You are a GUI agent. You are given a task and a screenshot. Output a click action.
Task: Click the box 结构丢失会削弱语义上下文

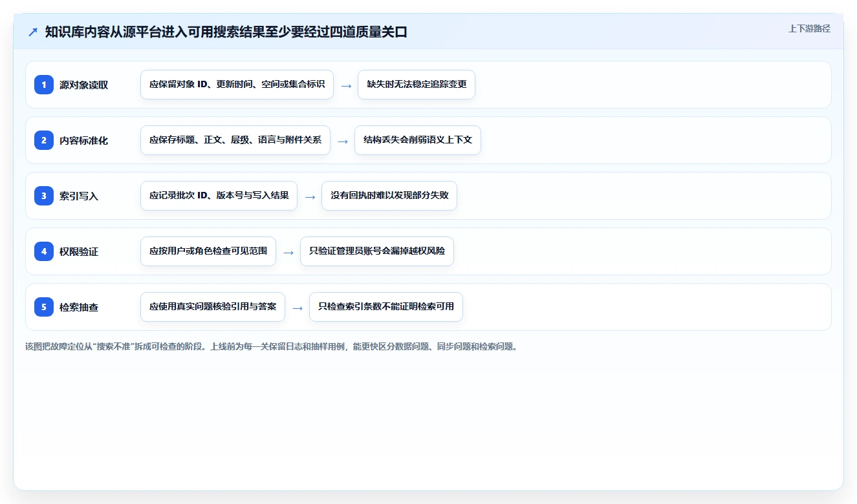click(x=418, y=140)
